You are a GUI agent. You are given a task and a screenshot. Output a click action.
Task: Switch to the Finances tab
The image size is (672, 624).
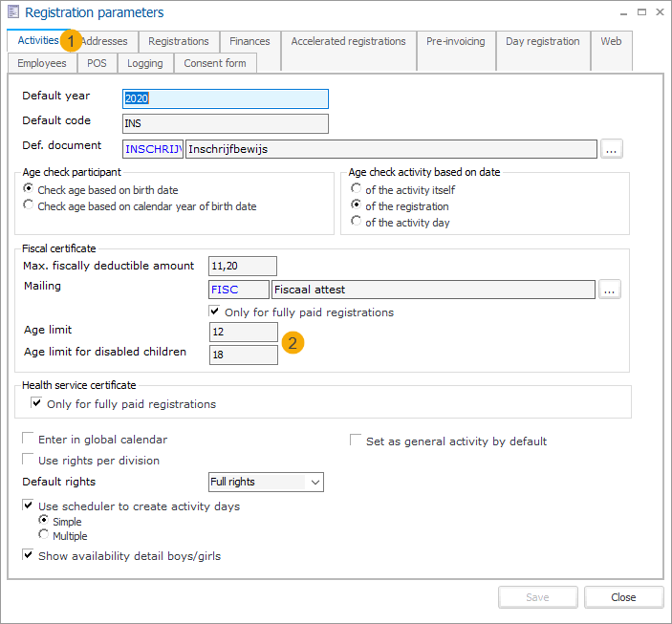pyautogui.click(x=249, y=41)
